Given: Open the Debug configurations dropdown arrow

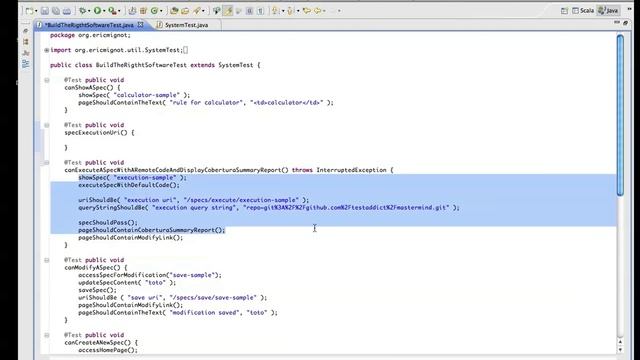Looking at the screenshot, I should click(x=89, y=11).
